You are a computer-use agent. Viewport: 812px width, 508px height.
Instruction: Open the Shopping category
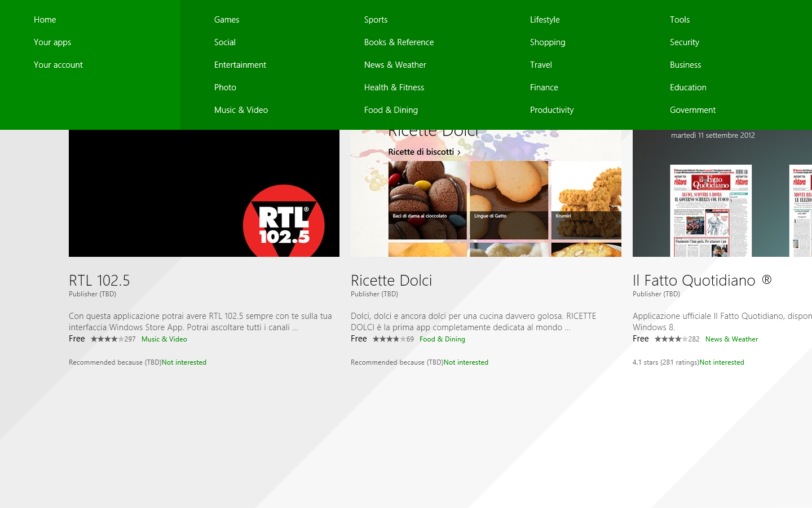(x=548, y=42)
